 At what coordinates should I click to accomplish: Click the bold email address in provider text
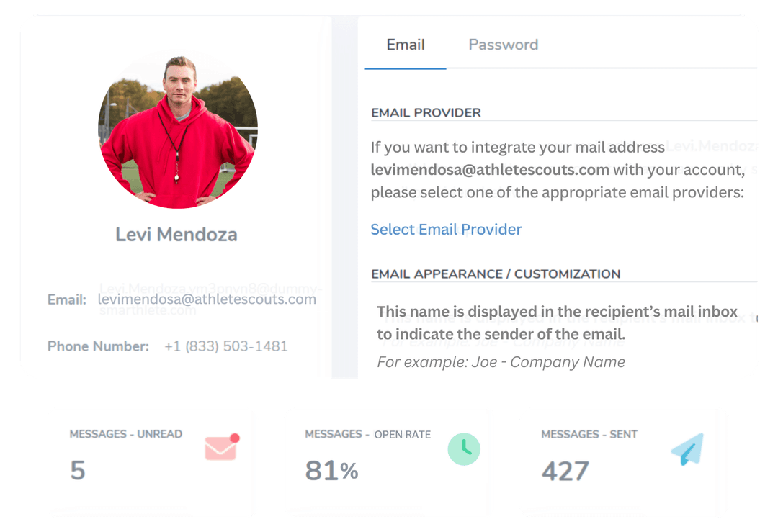[490, 171]
